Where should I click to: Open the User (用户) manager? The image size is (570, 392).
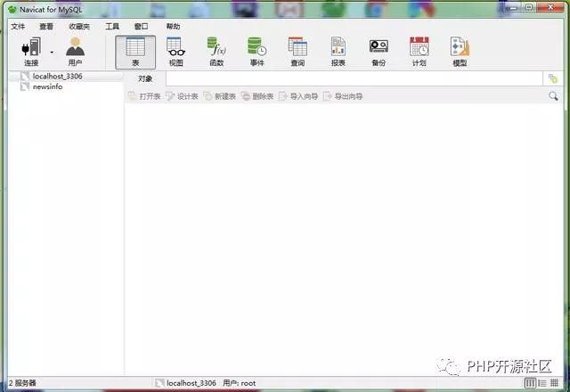tap(75, 52)
